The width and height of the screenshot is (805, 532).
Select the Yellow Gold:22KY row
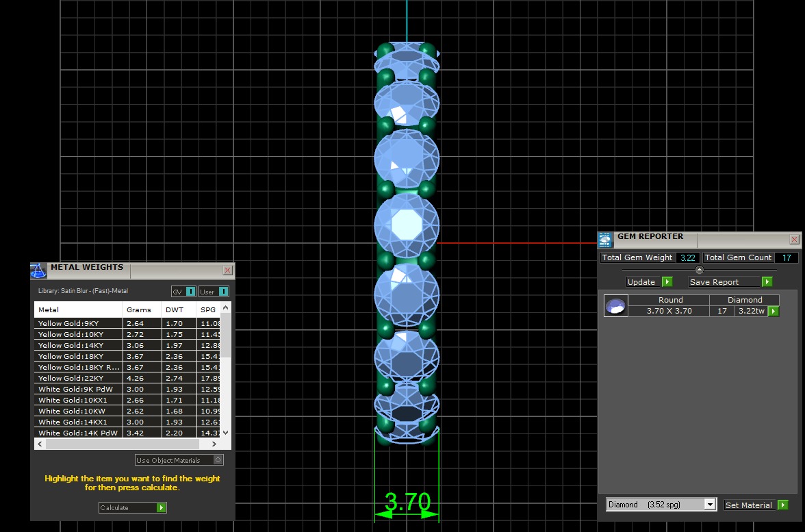(127, 378)
